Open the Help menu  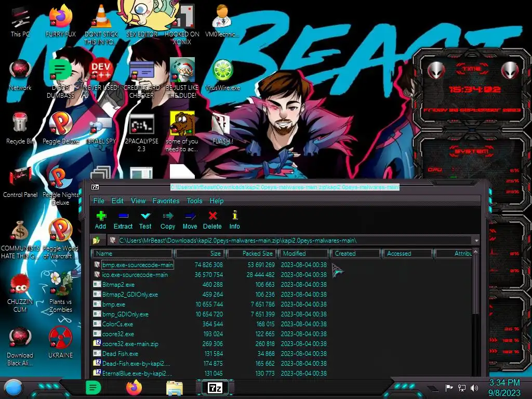point(217,201)
